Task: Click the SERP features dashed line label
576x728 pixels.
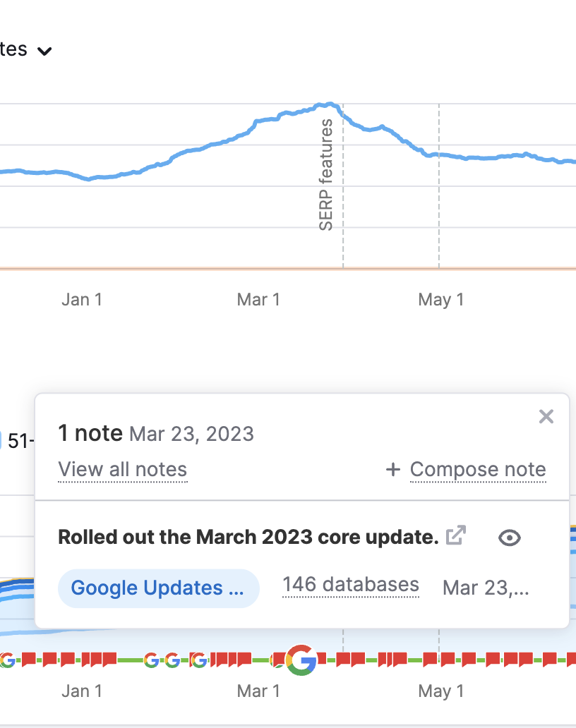Action: coord(326,174)
